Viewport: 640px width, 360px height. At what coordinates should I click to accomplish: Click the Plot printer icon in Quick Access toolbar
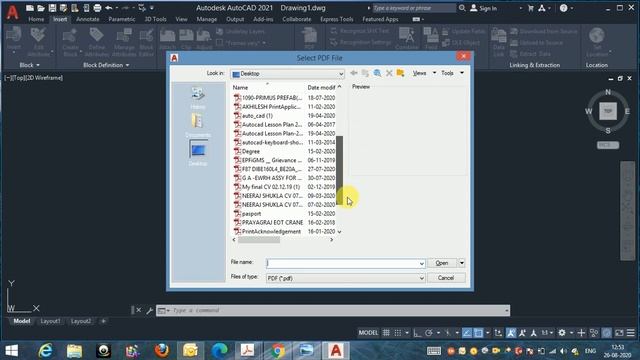(97, 8)
